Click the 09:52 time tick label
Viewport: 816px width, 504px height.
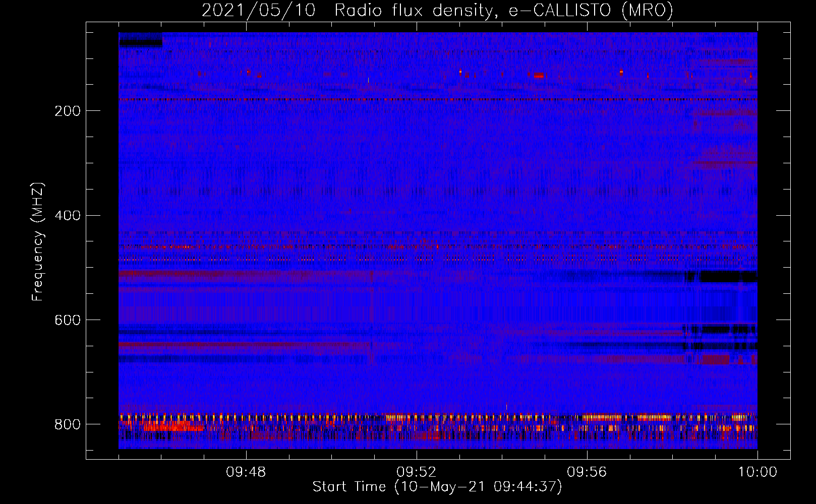tap(417, 472)
